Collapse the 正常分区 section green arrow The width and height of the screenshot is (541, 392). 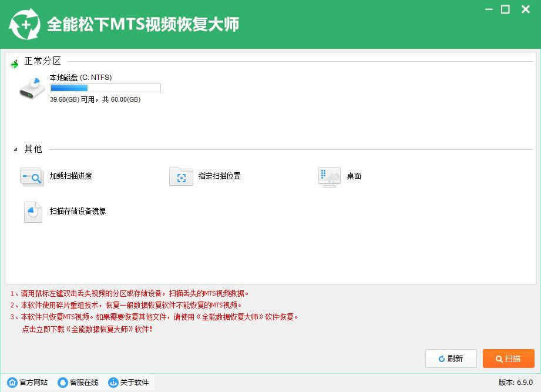tap(15, 64)
